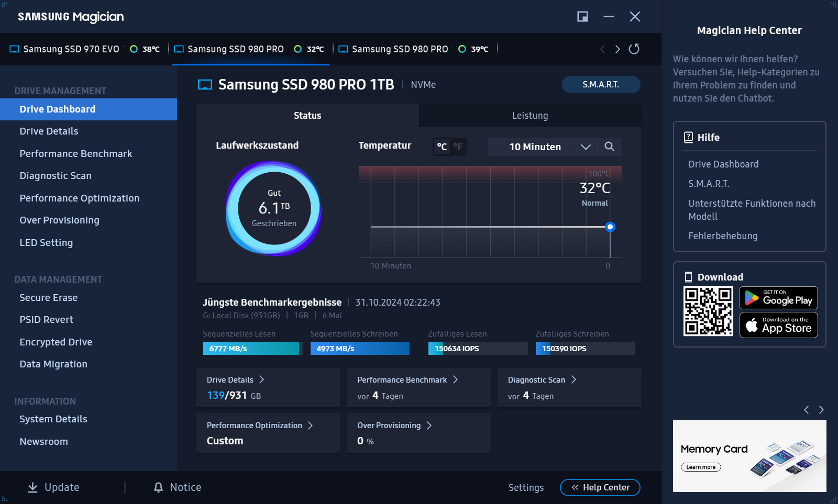The width and height of the screenshot is (838, 504).
Task: Click the Zufälliges Lesen 150634 IOPS bar
Action: pos(478,349)
